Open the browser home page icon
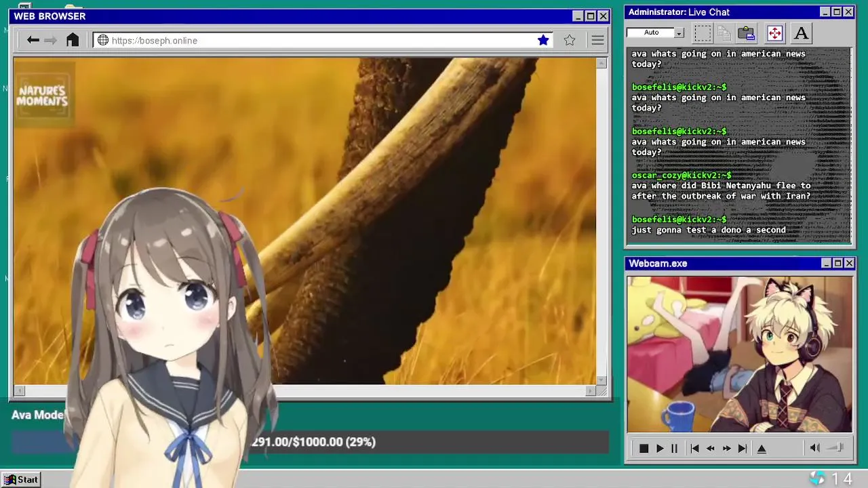The height and width of the screenshot is (488, 868). coord(73,40)
